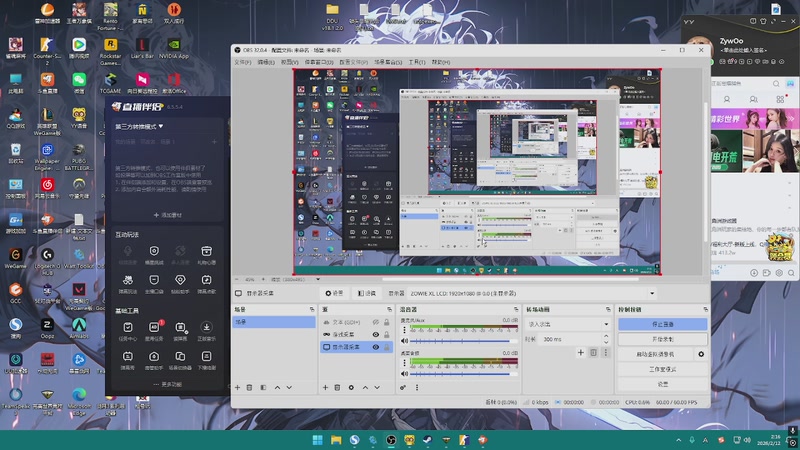Image resolution: width=800 pixels, height=450 pixels.
Task: Open the 文件(F) menu in OBS
Action: pos(242,62)
